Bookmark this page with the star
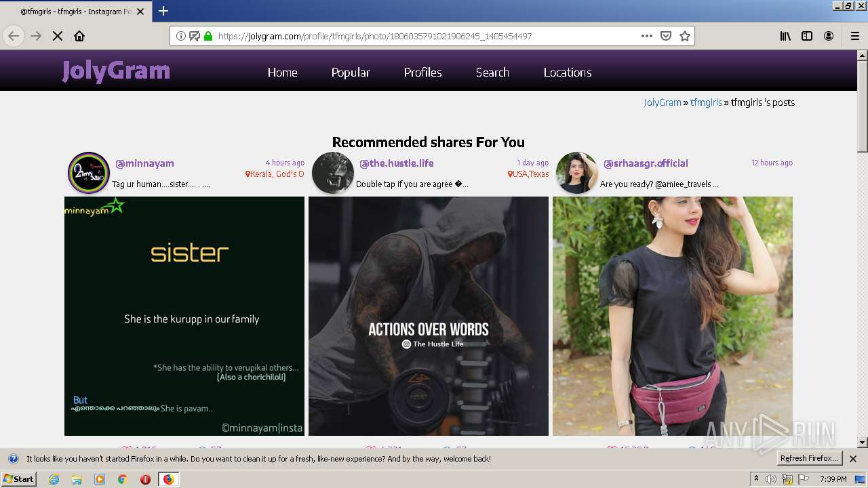Image resolution: width=868 pixels, height=488 pixels. tap(685, 36)
